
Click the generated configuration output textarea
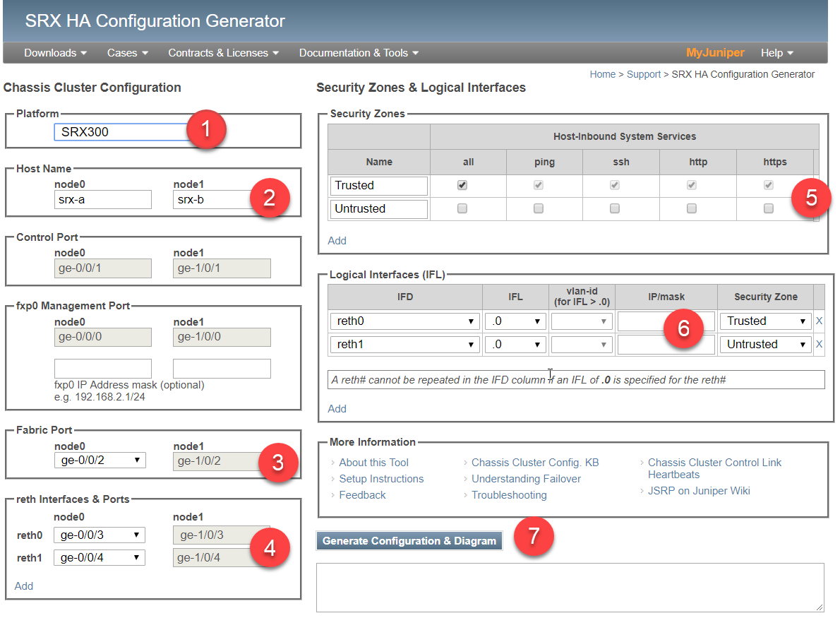tap(570, 588)
